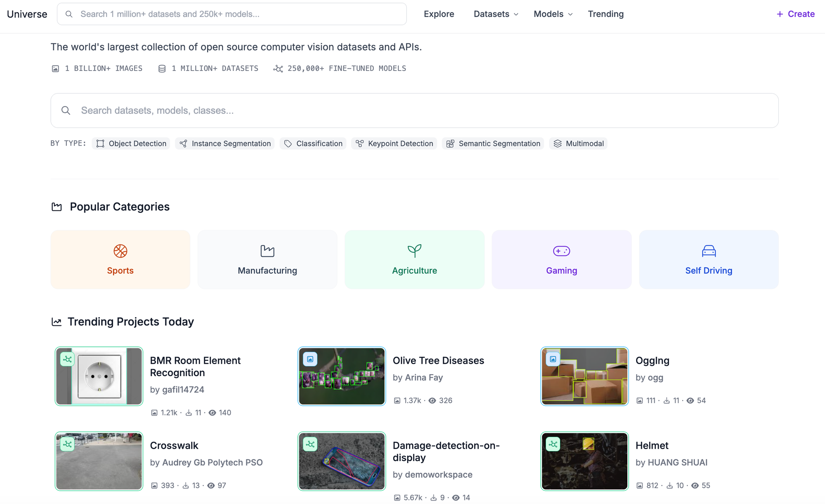Select the Agriculture sprout icon

click(x=414, y=250)
